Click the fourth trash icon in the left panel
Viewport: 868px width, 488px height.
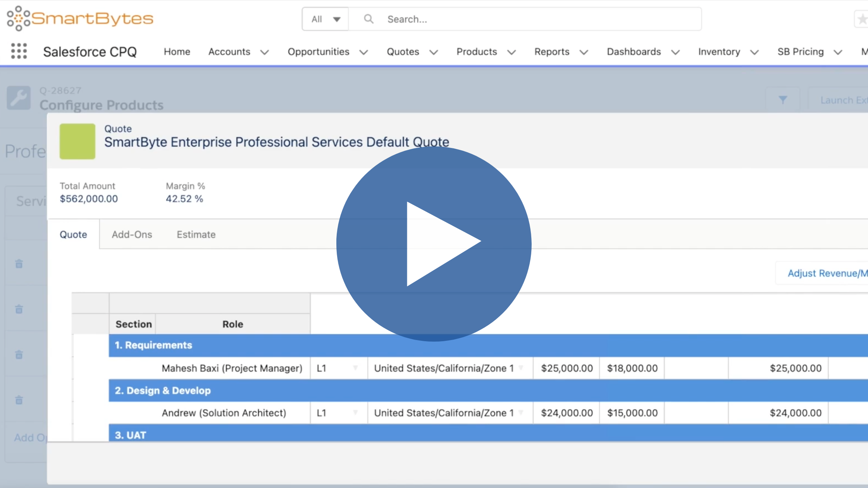[19, 400]
